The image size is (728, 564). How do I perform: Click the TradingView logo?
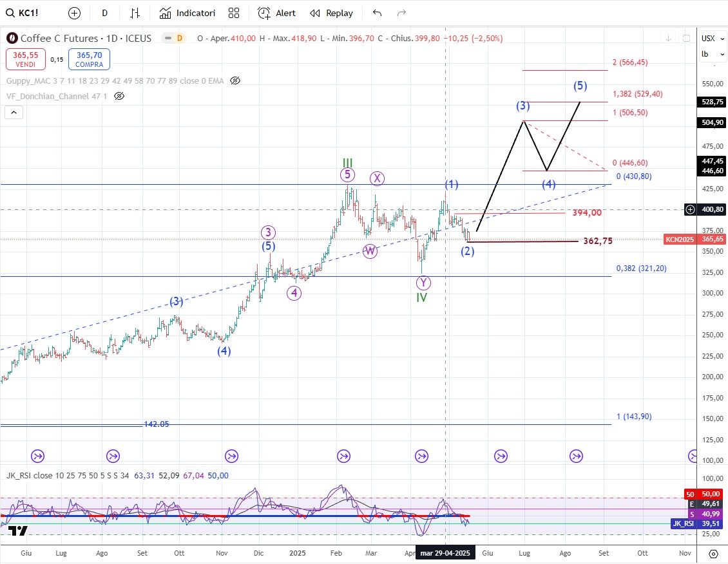coord(18,531)
